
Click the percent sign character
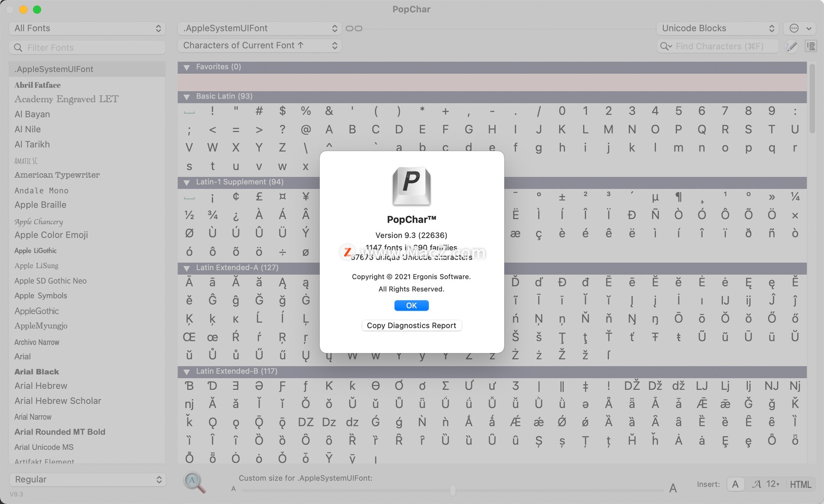[x=306, y=111]
